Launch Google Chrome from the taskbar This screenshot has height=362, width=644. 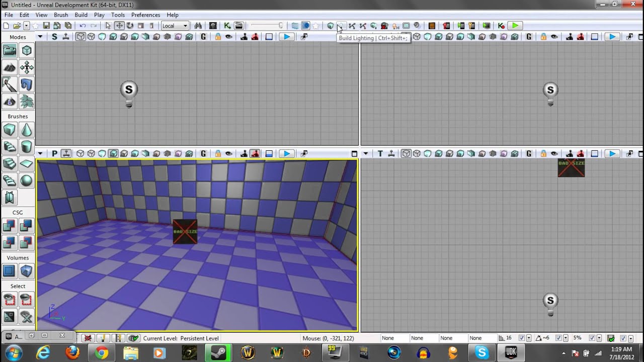tap(101, 352)
